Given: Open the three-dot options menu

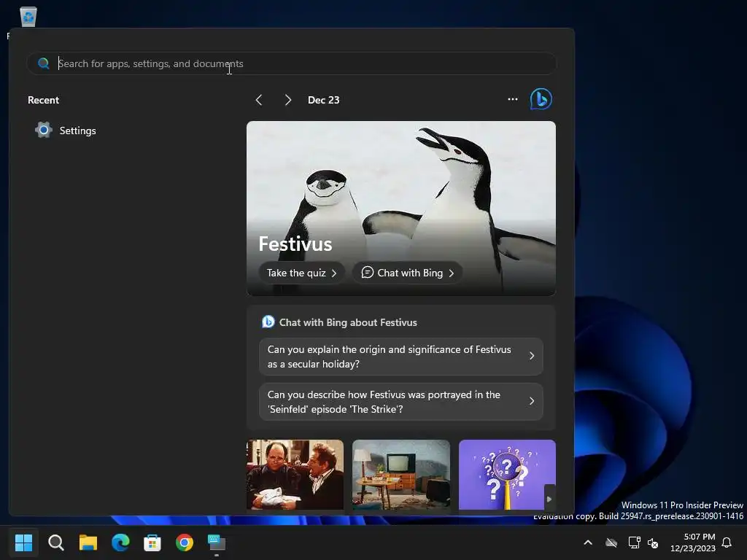Looking at the screenshot, I should point(513,99).
